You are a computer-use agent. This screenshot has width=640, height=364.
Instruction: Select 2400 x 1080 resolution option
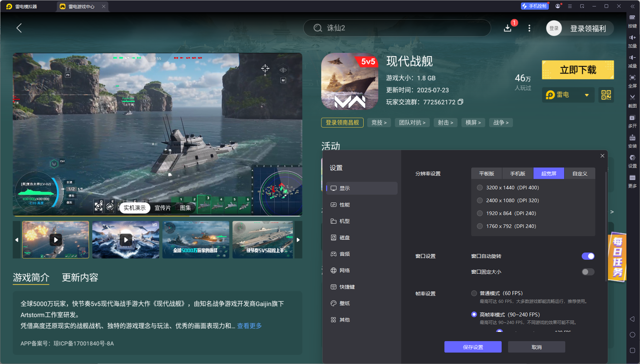click(480, 200)
